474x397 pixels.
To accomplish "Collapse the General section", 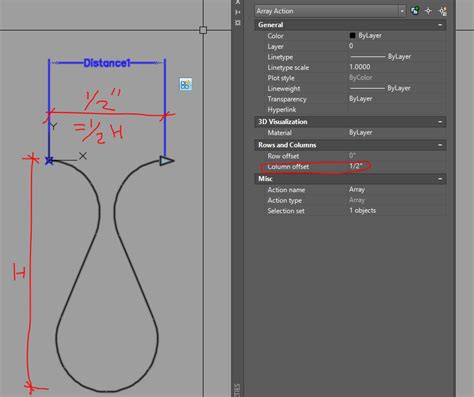I will click(440, 25).
